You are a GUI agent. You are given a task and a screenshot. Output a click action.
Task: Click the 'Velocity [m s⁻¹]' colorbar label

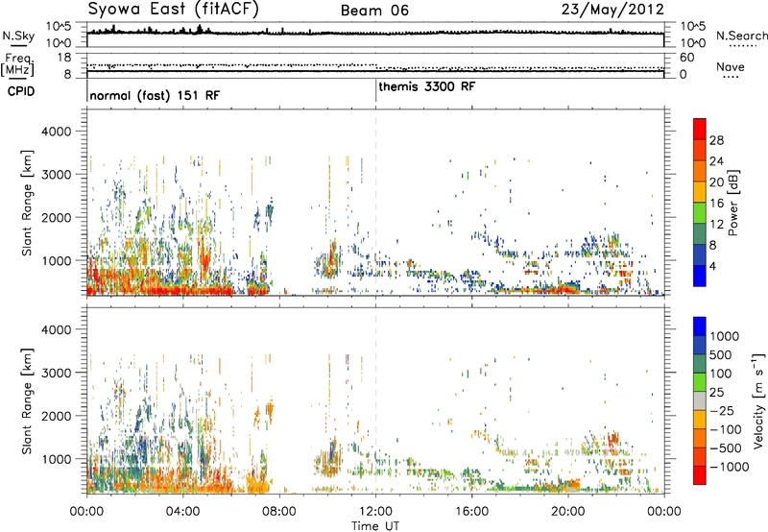pyautogui.click(x=758, y=400)
